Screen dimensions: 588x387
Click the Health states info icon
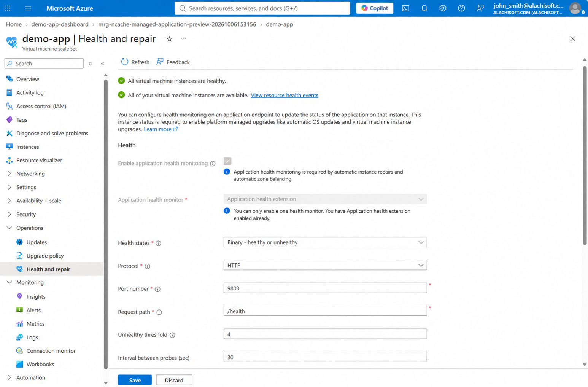159,243
